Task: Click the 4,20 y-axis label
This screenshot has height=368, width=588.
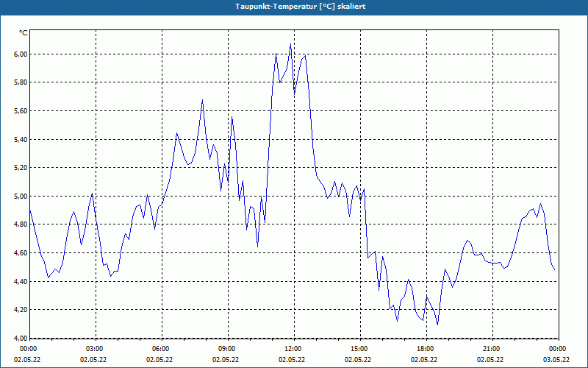Action: 21,309
